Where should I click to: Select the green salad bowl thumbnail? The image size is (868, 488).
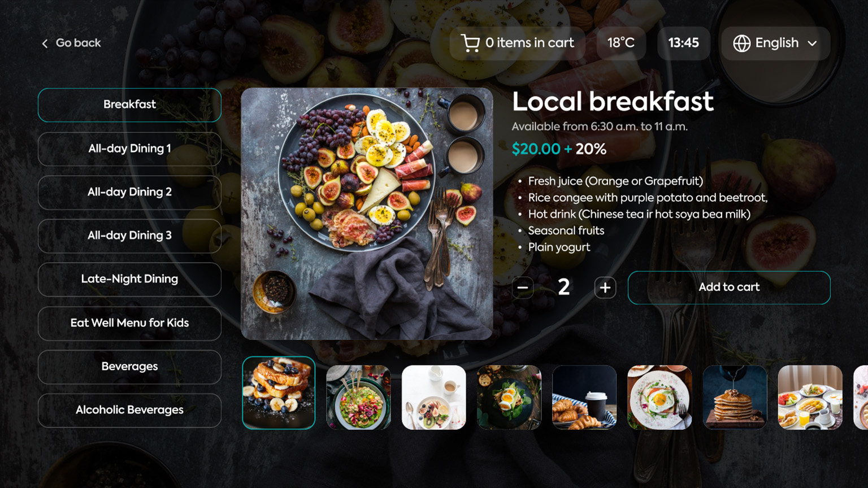(x=358, y=397)
